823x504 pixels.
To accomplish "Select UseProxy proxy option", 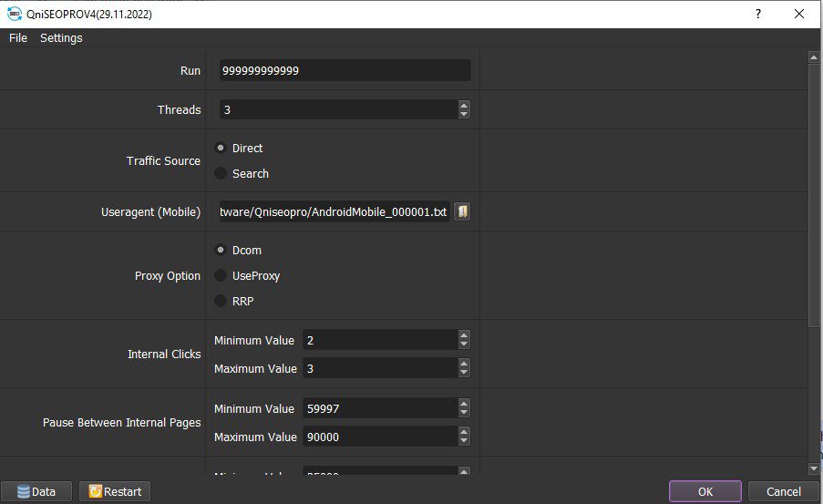I will (247, 275).
